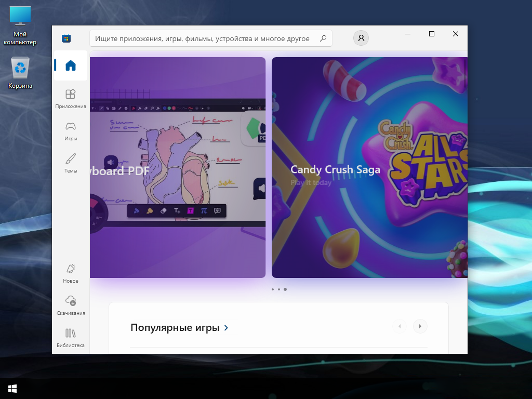Select the Мой компьютер desktop icon
The width and height of the screenshot is (532, 399).
pos(20,26)
